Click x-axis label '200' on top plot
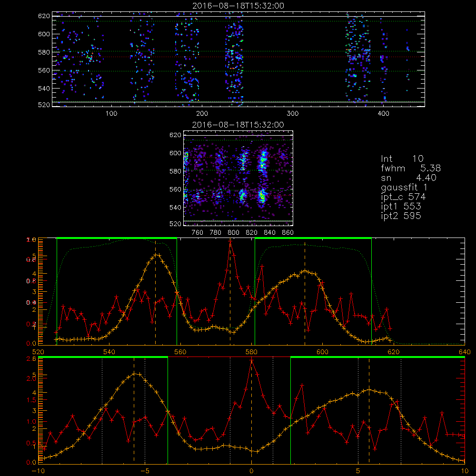Image resolution: width=476 pixels, height=476 pixels. click(x=202, y=114)
